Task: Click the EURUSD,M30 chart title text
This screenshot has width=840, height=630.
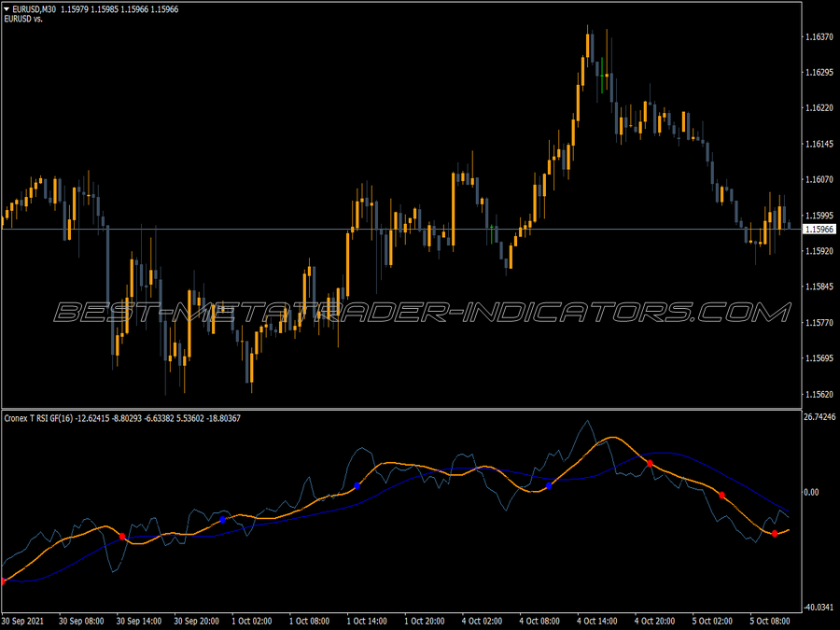Action: point(35,9)
